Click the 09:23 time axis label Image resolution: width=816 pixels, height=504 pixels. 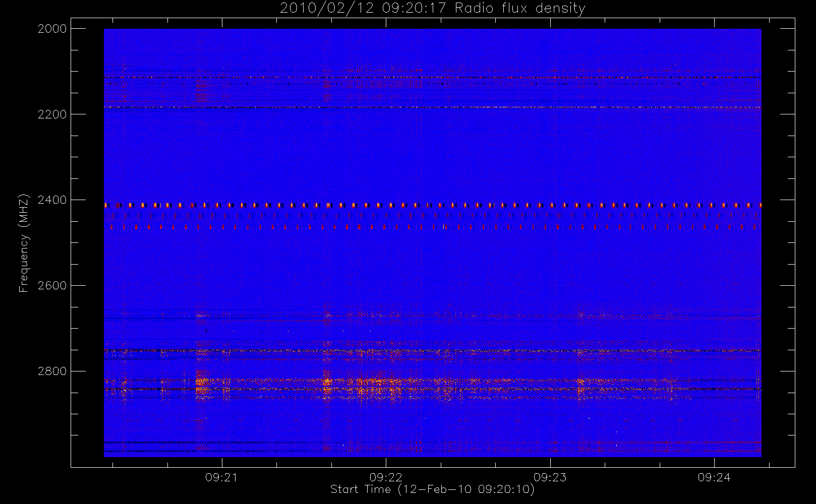point(550,477)
